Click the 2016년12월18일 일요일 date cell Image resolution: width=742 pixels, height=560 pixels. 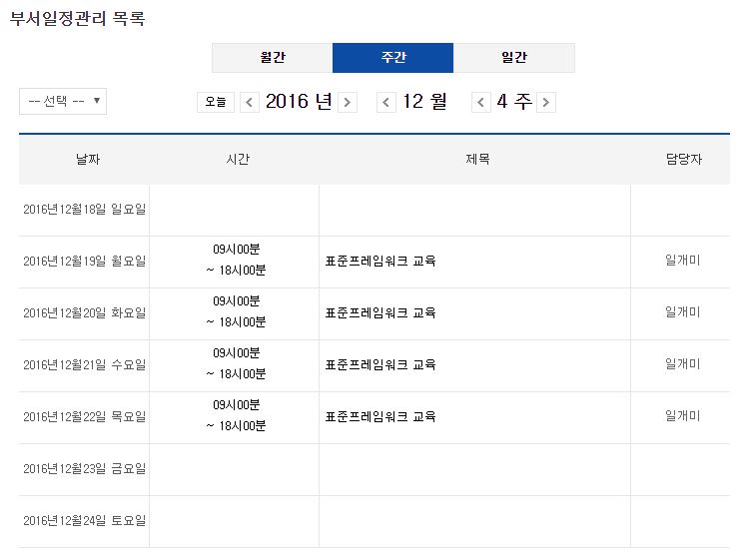[x=84, y=210]
